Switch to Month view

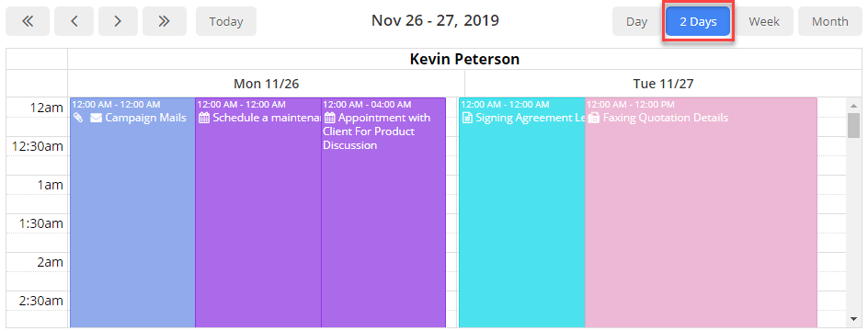[x=829, y=21]
